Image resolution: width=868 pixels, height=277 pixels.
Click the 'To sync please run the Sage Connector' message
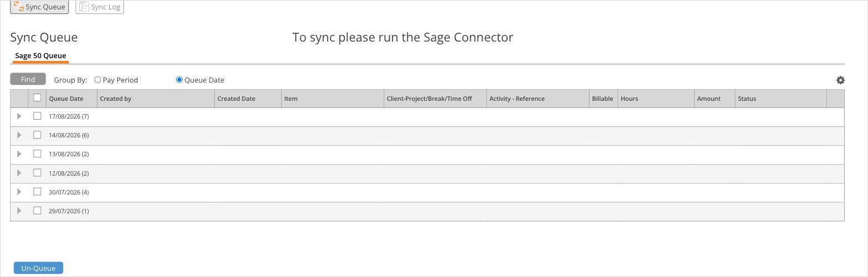[403, 37]
